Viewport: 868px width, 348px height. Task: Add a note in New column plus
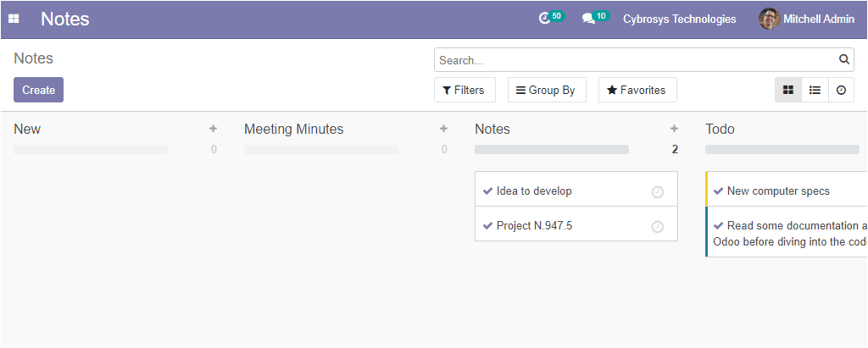213,129
